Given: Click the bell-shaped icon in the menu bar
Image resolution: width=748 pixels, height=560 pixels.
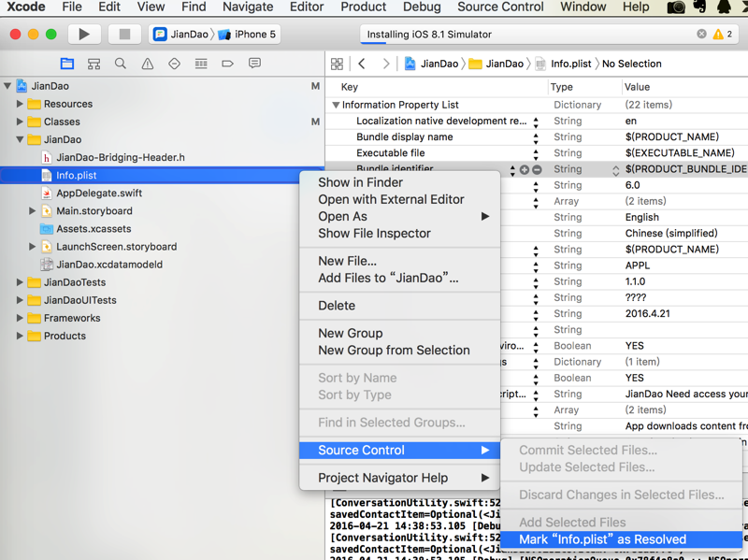Looking at the screenshot, I should click(x=724, y=7).
